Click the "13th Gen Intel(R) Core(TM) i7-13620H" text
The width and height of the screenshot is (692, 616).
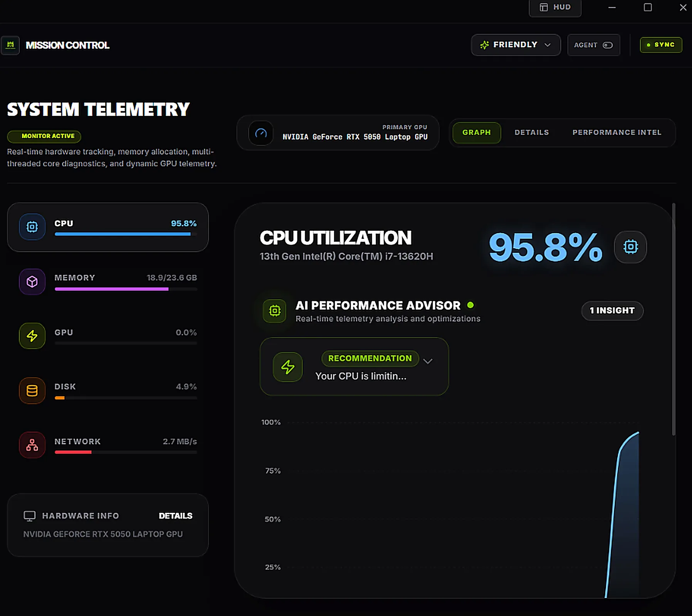(346, 256)
